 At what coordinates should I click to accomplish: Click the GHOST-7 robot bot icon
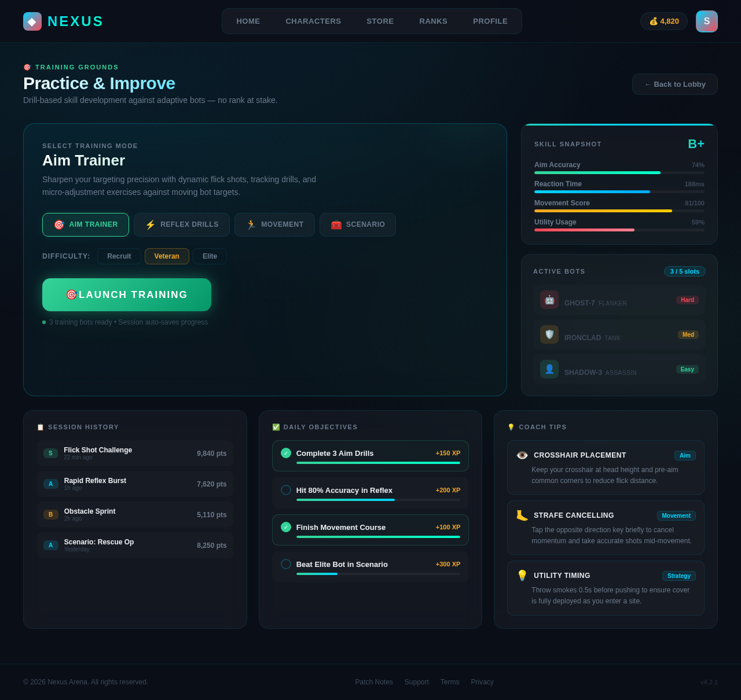point(549,300)
